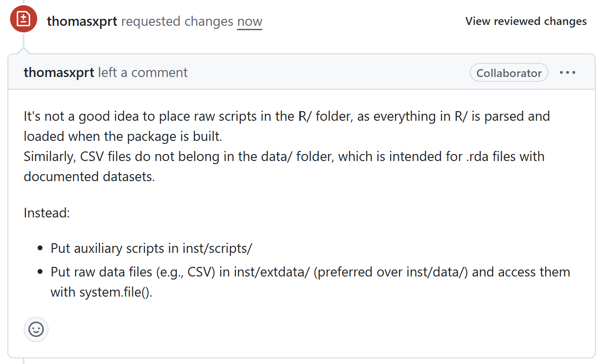Image resolution: width=601 pixels, height=364 pixels.
Task: Click the "with system.file()." text
Action: tap(101, 292)
